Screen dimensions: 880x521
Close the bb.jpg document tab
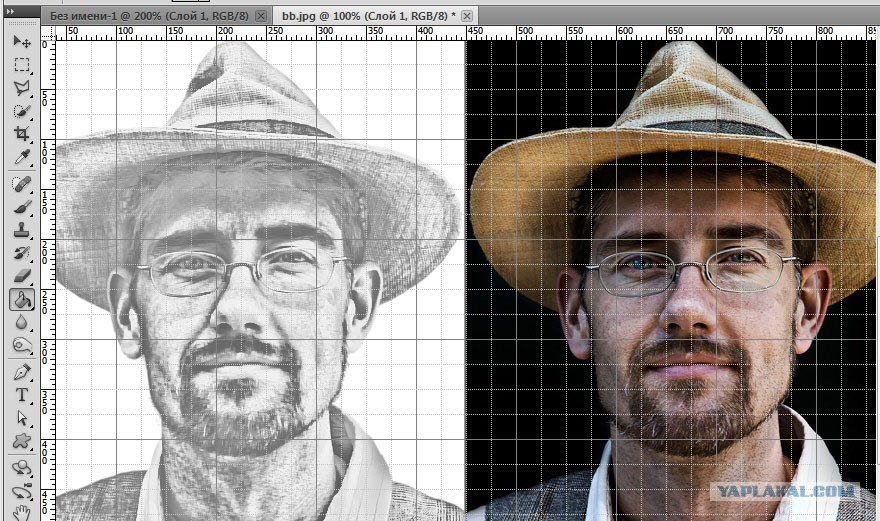467,16
